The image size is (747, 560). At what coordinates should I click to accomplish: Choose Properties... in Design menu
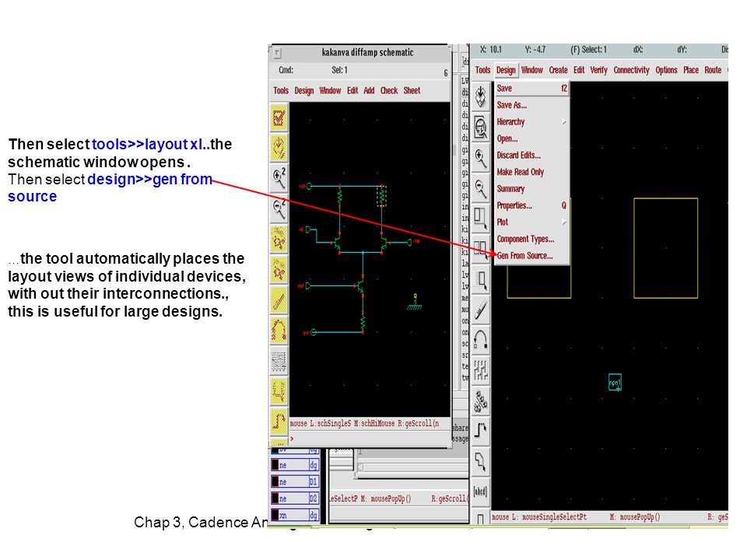(531, 205)
